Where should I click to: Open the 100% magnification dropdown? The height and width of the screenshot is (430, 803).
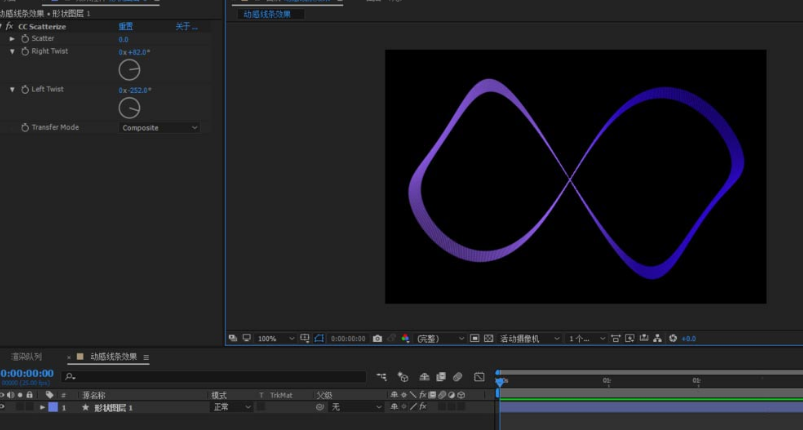point(276,338)
